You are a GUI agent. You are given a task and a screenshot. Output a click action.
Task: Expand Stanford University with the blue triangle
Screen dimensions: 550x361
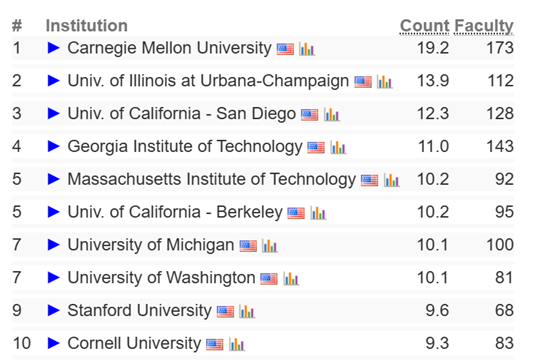[53, 310]
